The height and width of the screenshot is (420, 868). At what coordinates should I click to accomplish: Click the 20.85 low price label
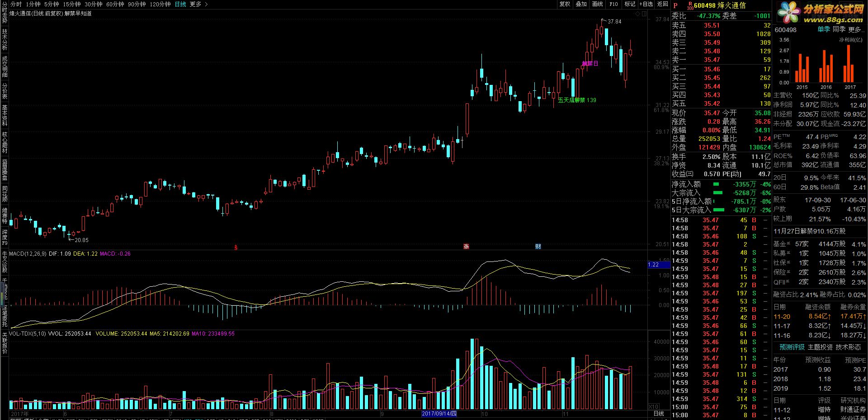[x=81, y=240]
